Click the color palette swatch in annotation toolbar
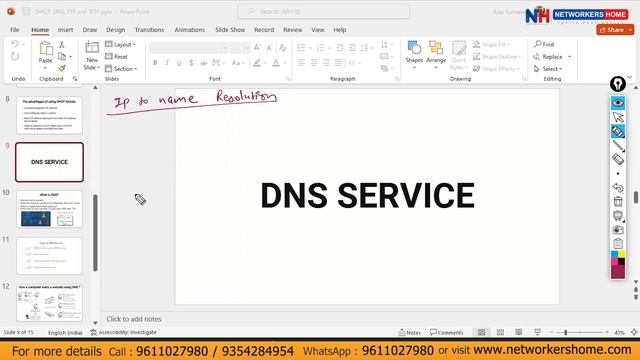 (x=618, y=265)
